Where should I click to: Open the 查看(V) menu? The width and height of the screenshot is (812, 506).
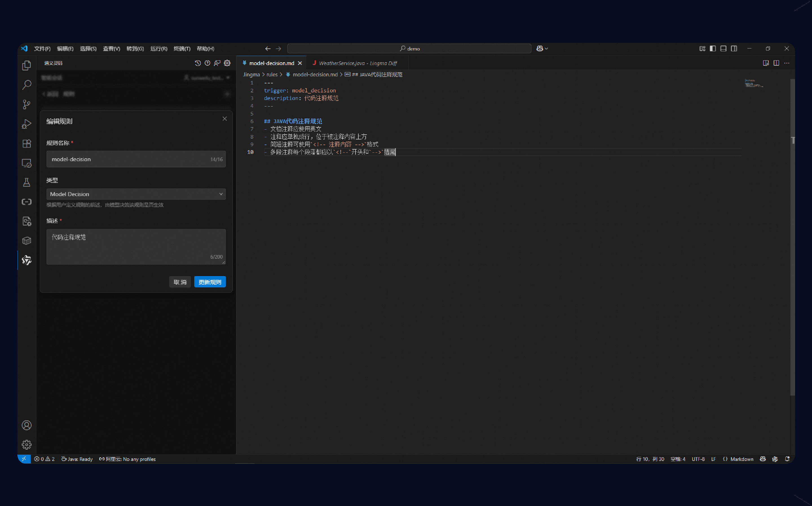pos(111,48)
